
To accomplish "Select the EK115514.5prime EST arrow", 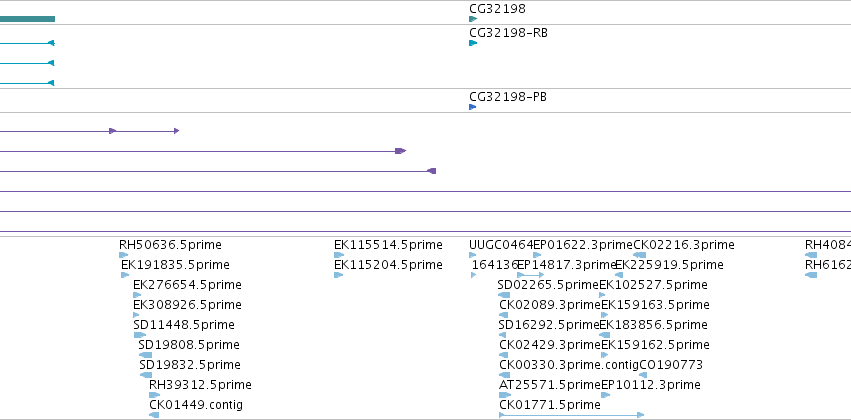I will click(x=339, y=255).
